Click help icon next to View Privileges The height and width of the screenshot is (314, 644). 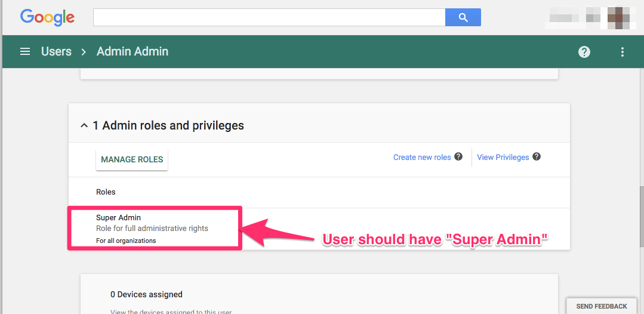[x=537, y=156]
